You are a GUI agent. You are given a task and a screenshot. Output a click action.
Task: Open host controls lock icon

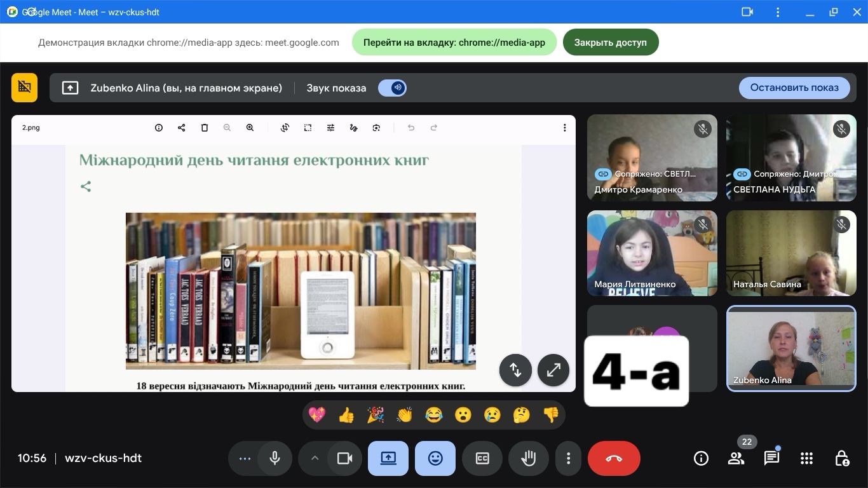(x=841, y=458)
